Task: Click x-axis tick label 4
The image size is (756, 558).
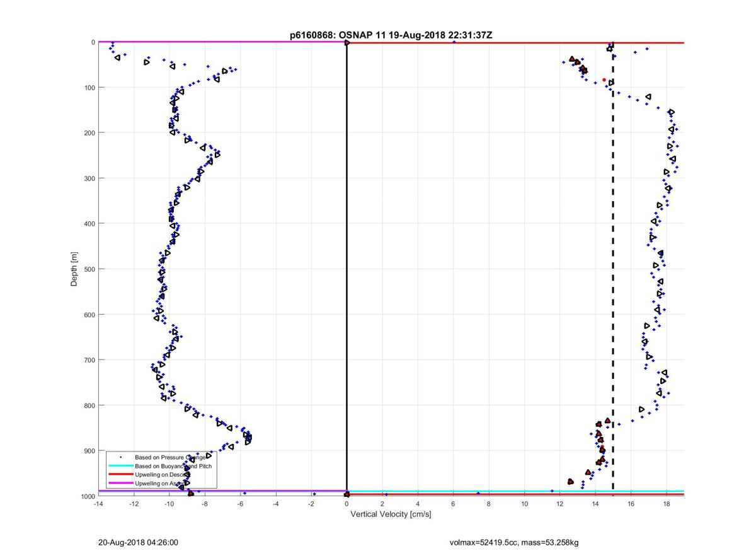Action: 418,504
